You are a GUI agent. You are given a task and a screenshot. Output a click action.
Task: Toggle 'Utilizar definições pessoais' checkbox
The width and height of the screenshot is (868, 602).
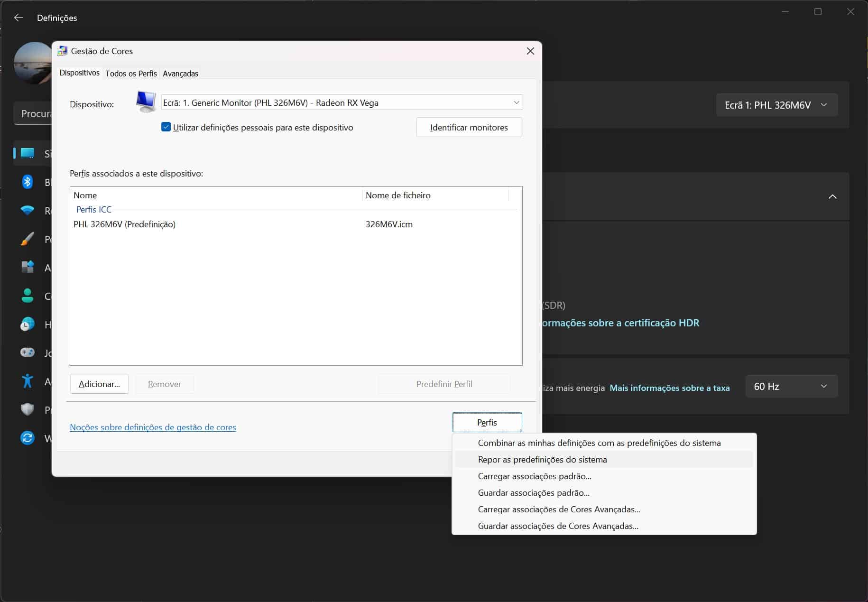[x=166, y=127]
